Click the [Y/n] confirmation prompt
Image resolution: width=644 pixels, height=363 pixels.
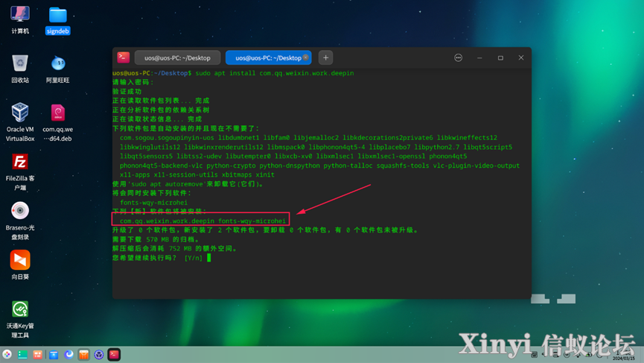194,258
